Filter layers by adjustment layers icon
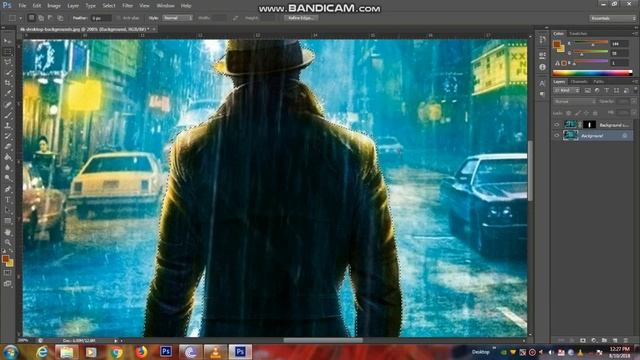Viewport: 640px width, 360px height. (x=597, y=91)
